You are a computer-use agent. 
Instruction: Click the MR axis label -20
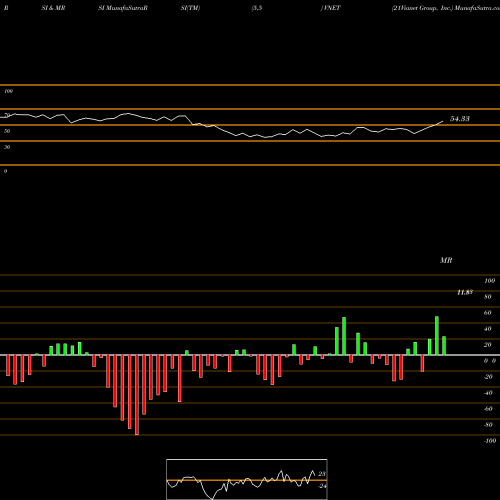click(x=488, y=377)
